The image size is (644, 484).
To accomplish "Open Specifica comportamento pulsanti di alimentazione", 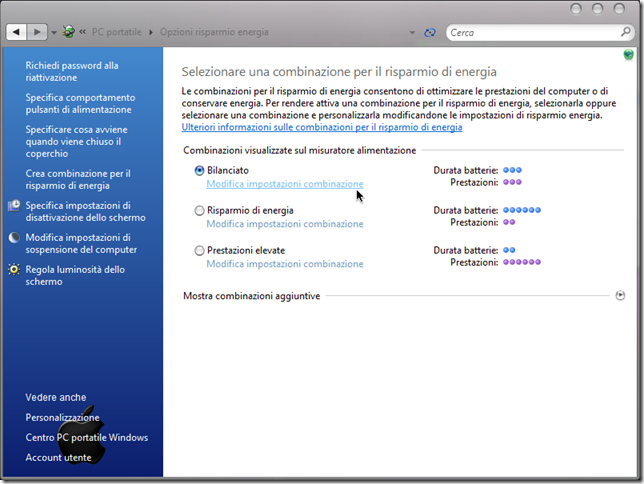I will (80, 104).
